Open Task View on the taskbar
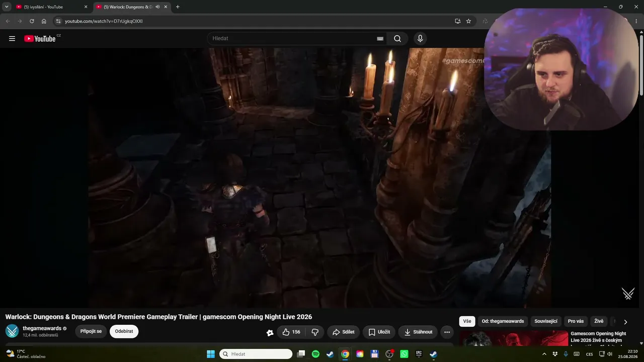644x362 pixels. 301,354
